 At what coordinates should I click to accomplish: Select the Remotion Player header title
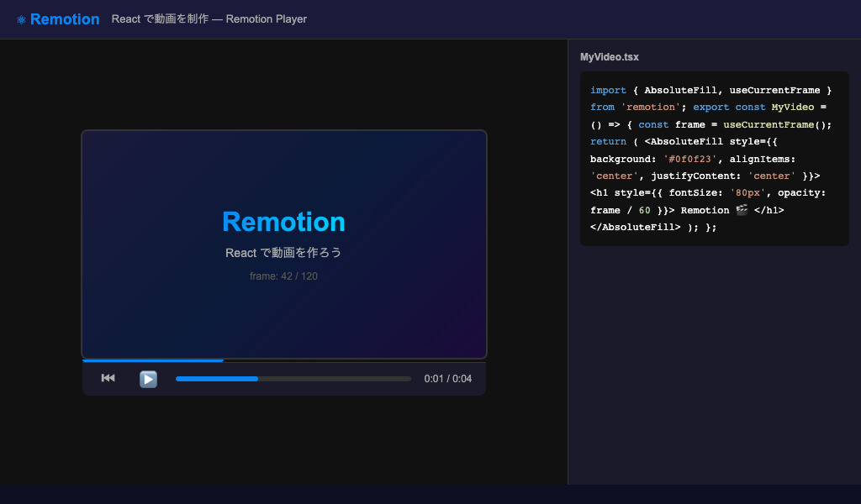pos(209,18)
